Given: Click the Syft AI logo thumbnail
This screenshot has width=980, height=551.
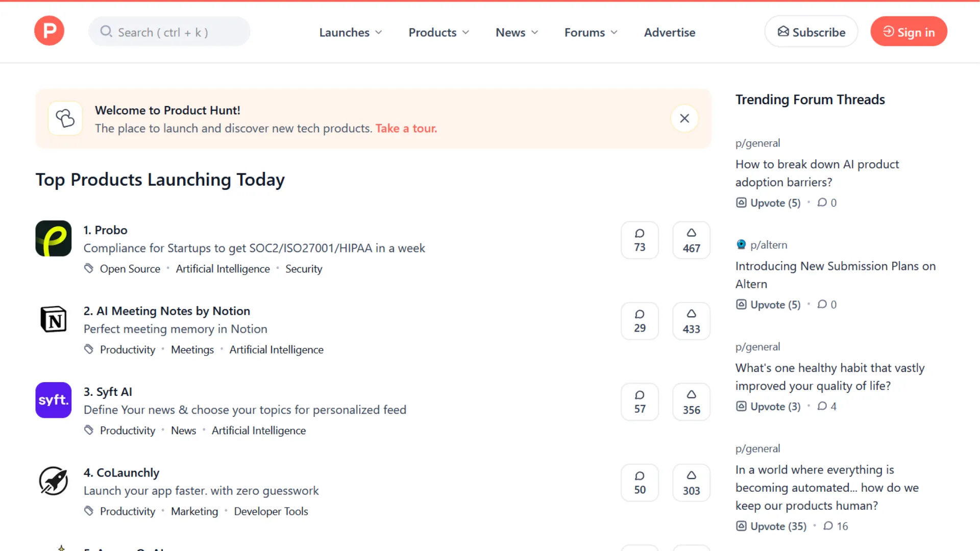Looking at the screenshot, I should pos(53,400).
